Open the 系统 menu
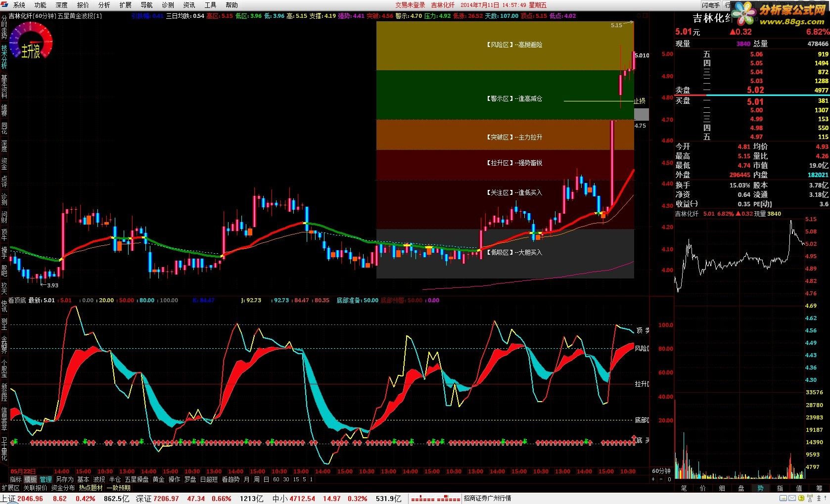 point(19,5)
